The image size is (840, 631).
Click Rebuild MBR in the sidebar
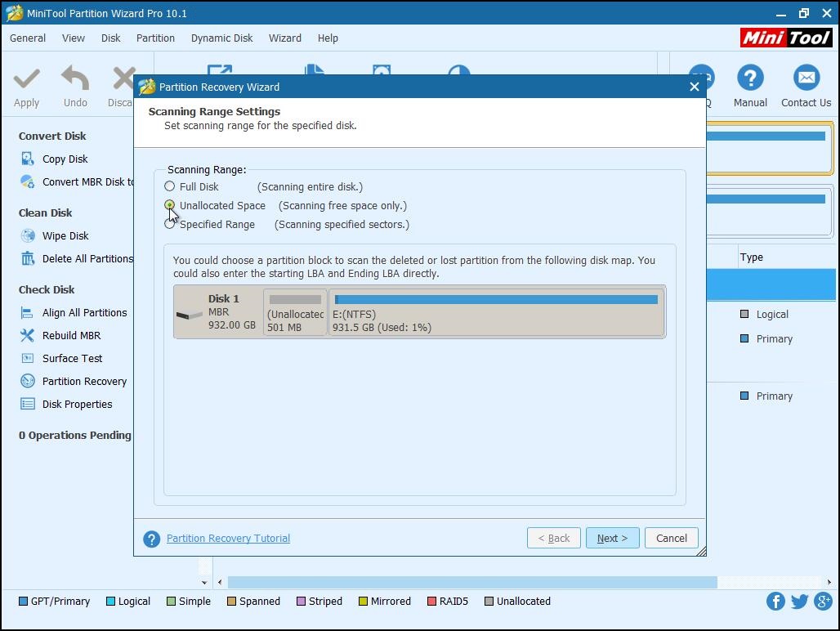tap(72, 335)
